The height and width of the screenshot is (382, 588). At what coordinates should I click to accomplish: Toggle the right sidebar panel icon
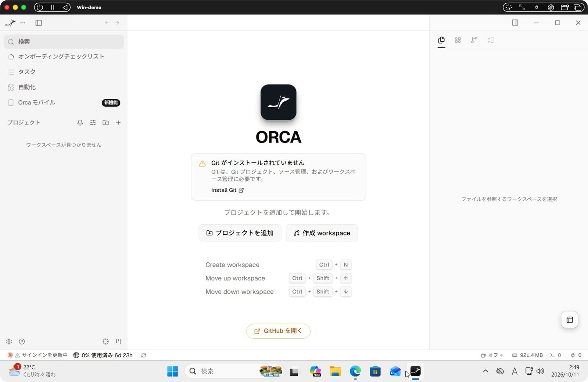(x=515, y=23)
